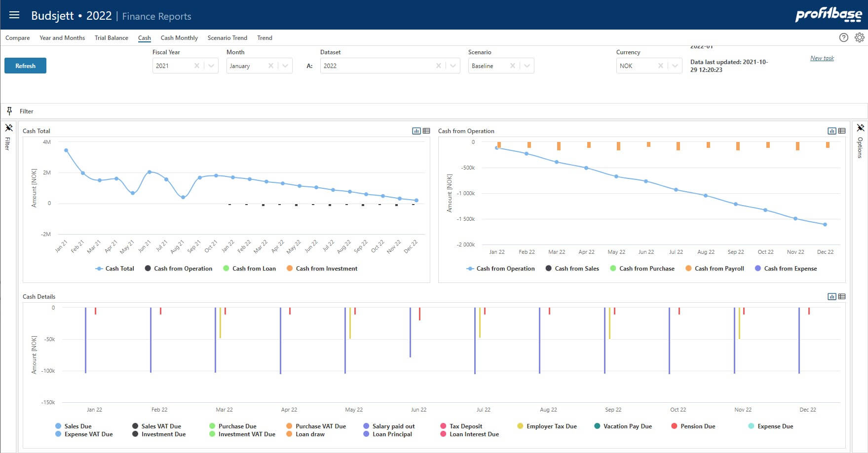868x453 pixels.
Task: Open the Trend tab
Action: pos(264,38)
